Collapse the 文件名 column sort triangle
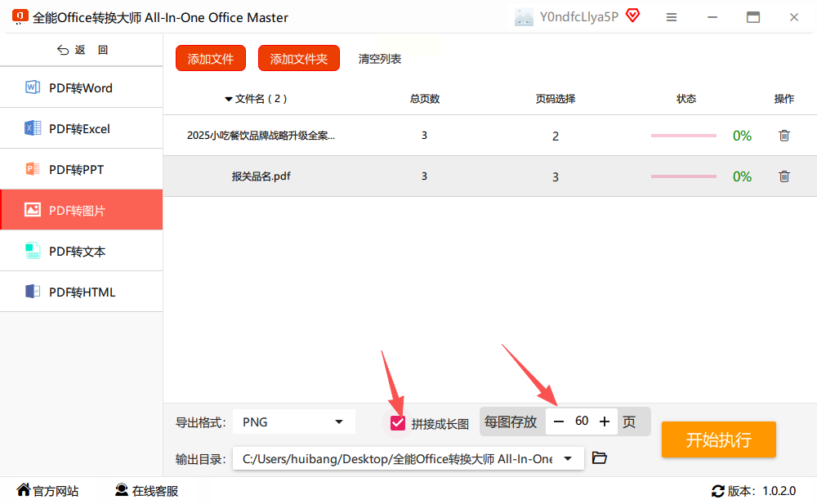 point(228,99)
